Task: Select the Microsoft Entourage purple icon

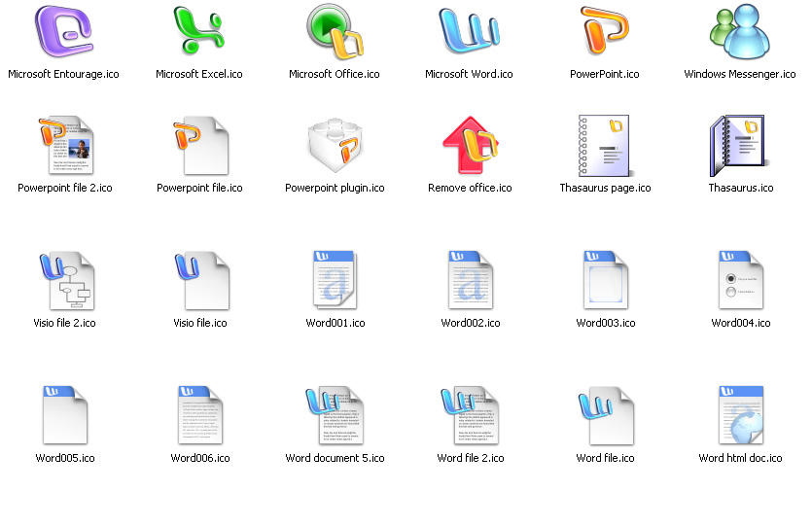Action: coord(64,31)
